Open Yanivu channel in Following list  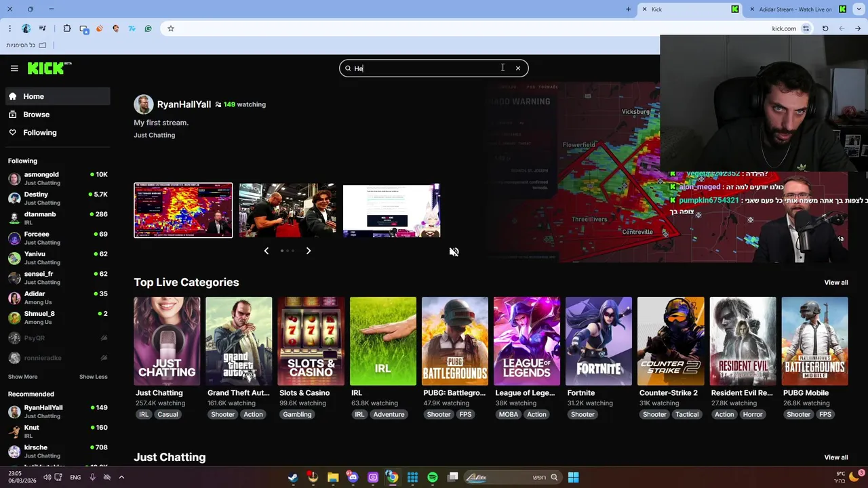58,258
